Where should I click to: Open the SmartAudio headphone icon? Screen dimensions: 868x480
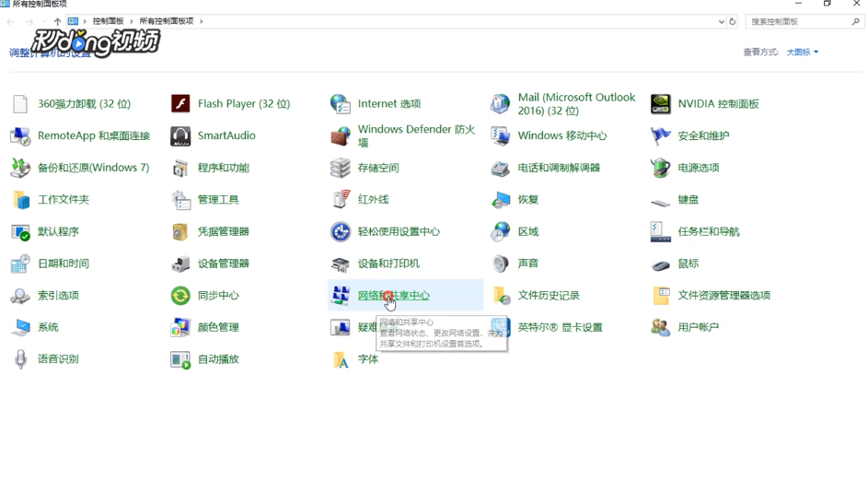pyautogui.click(x=180, y=135)
